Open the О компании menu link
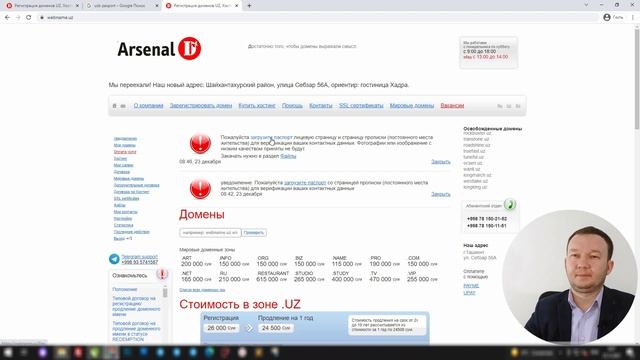Viewport: 640px width, 360px height. (148, 106)
